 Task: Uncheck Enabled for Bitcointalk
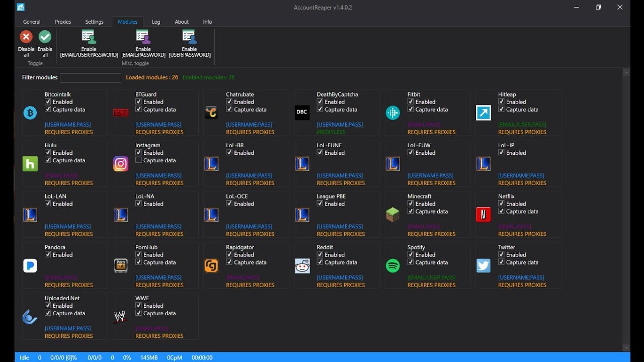click(x=48, y=102)
